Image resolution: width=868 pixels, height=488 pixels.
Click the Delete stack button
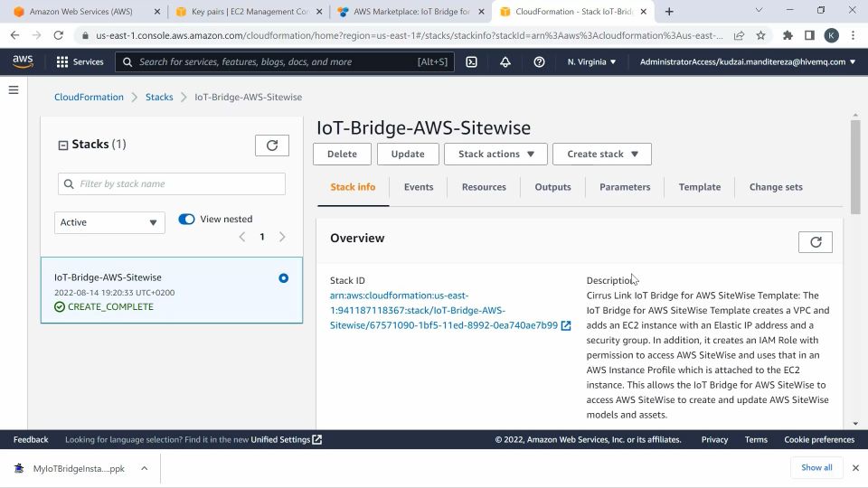click(x=342, y=154)
